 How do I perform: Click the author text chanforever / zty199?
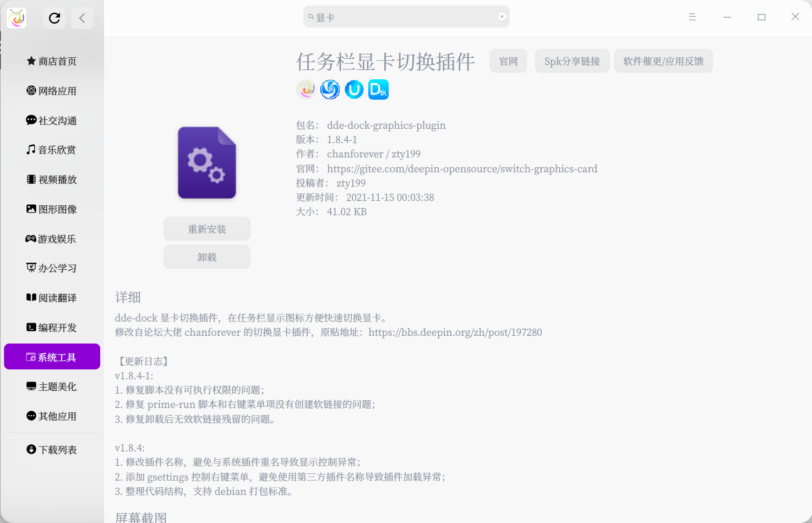(374, 154)
